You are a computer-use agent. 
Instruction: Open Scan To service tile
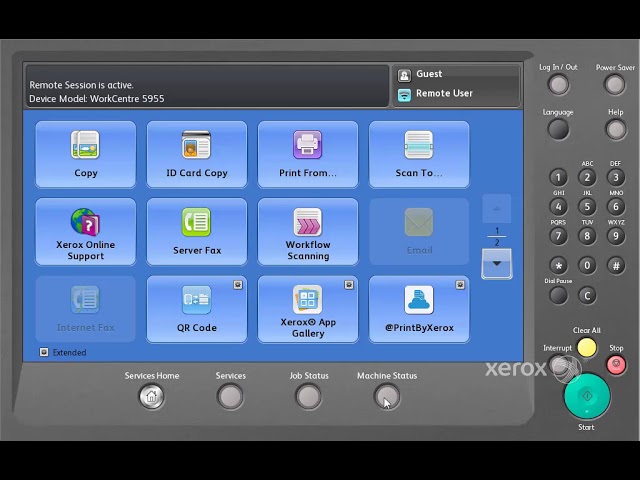[419, 154]
